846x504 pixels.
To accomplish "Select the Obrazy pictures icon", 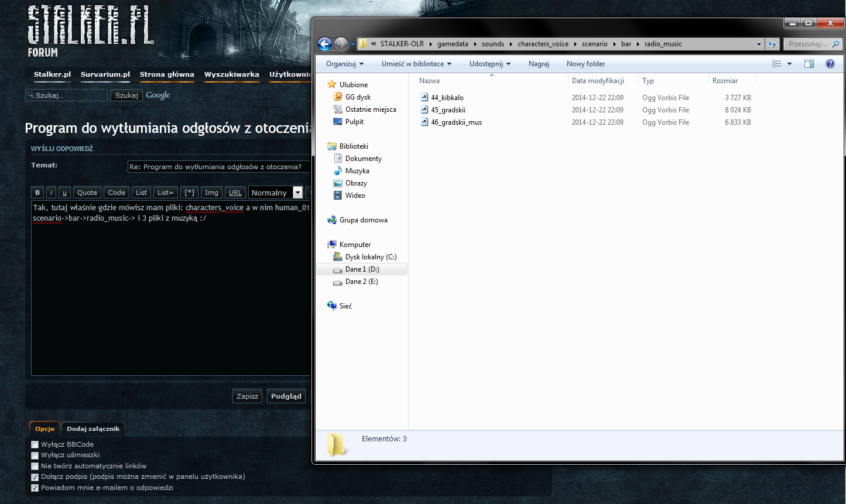I will coord(338,183).
